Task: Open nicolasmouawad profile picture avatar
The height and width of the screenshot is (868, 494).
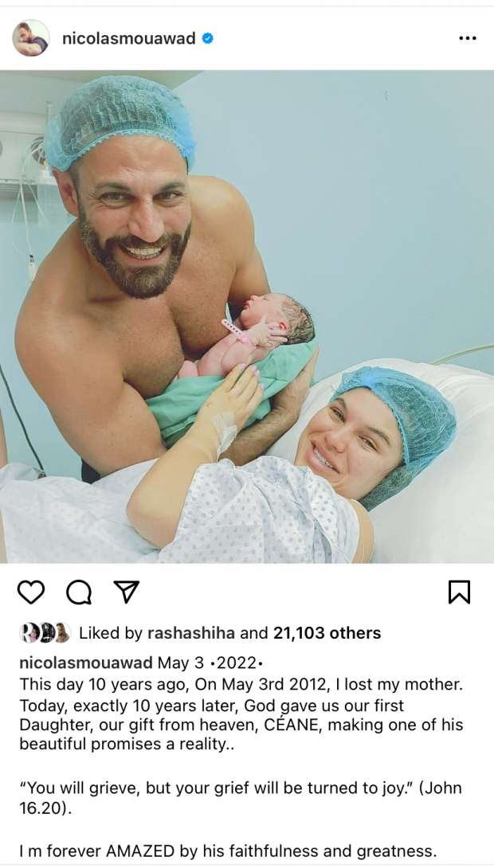Action: click(x=31, y=38)
